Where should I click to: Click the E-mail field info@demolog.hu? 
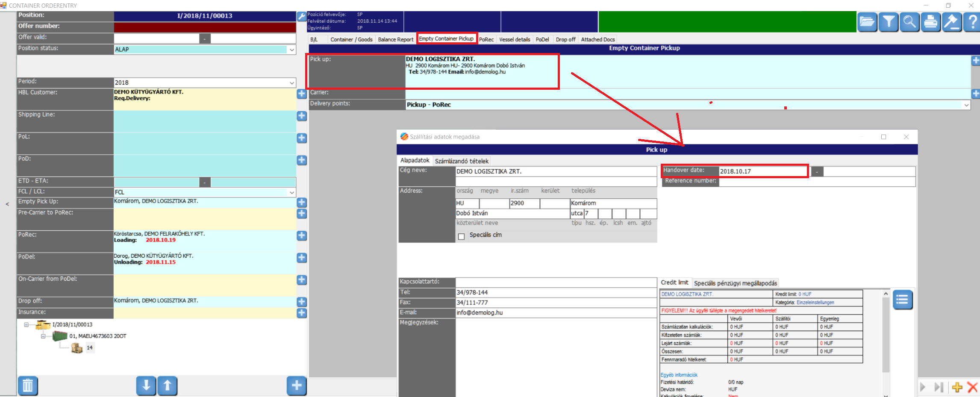[556, 313]
